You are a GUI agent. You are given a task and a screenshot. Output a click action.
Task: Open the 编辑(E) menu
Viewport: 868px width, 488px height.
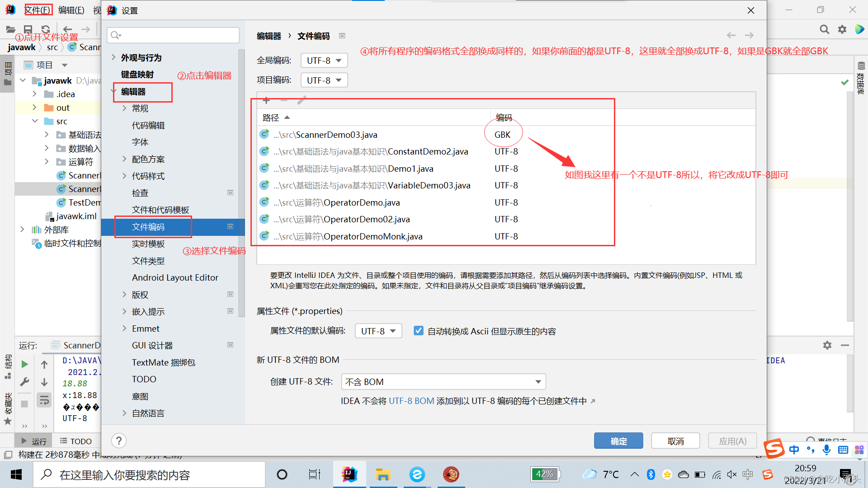coord(71,9)
